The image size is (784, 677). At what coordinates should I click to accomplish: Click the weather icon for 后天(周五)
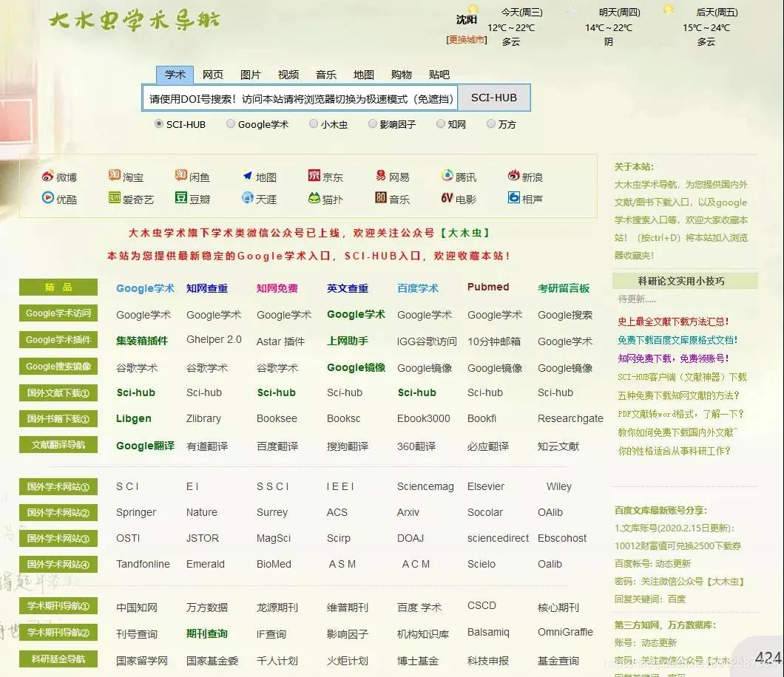669,10
